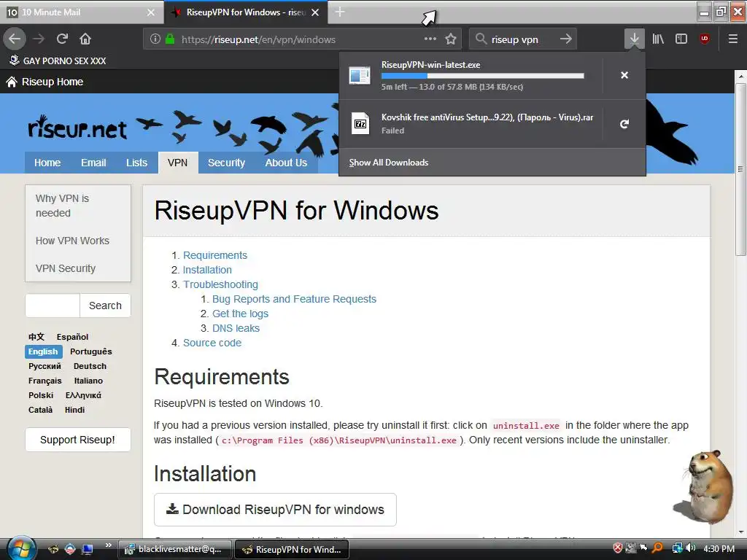747x560 pixels.
Task: Click the RiseupVPN-win-latest.exe file icon
Action: click(x=360, y=75)
